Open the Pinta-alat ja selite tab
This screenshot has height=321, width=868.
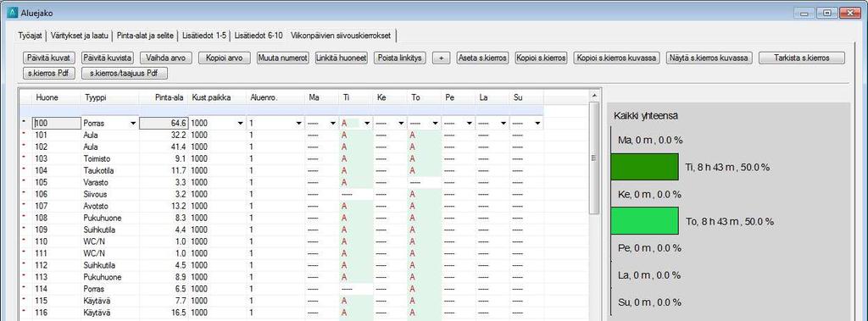point(145,36)
